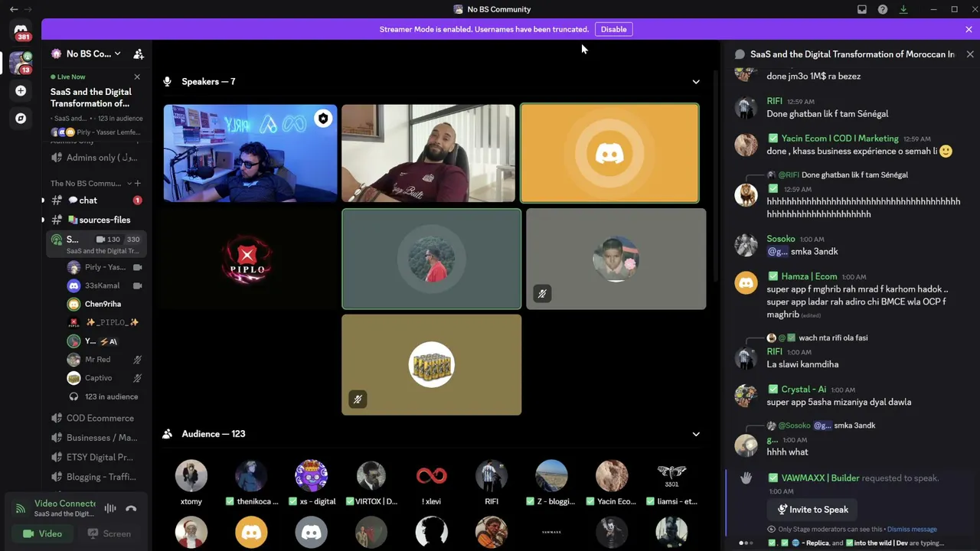
Task: Open connection signal status icon
Action: click(x=21, y=507)
